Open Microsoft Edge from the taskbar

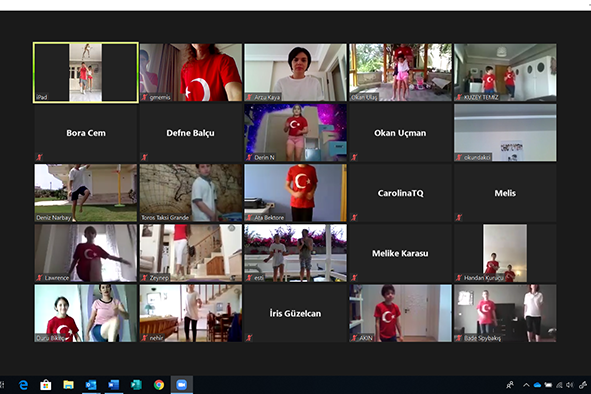23,385
